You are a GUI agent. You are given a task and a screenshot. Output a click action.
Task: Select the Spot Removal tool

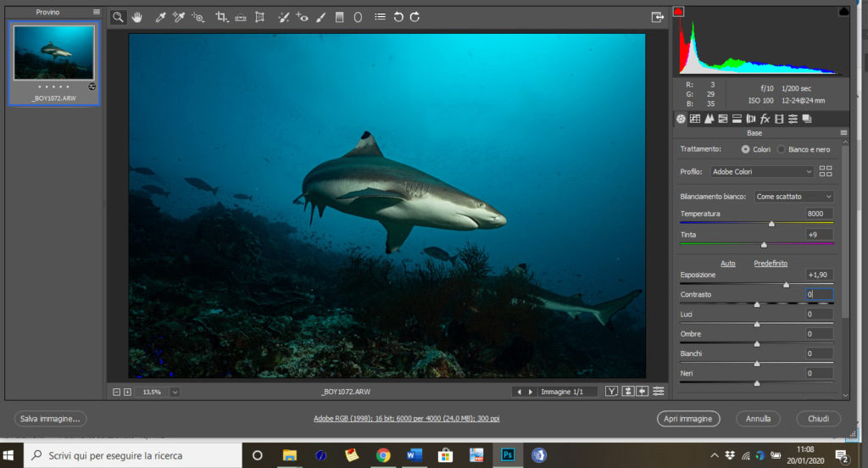pyautogui.click(x=284, y=17)
